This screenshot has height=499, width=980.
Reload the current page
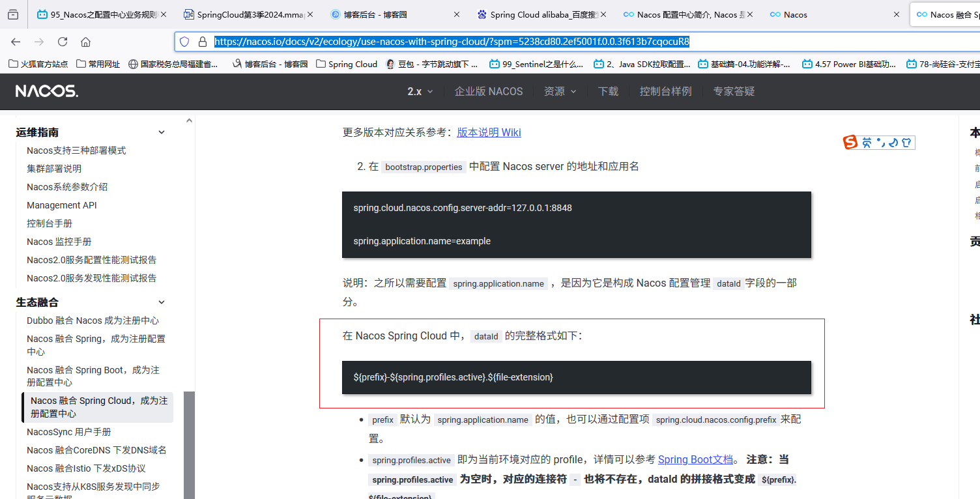tap(63, 42)
